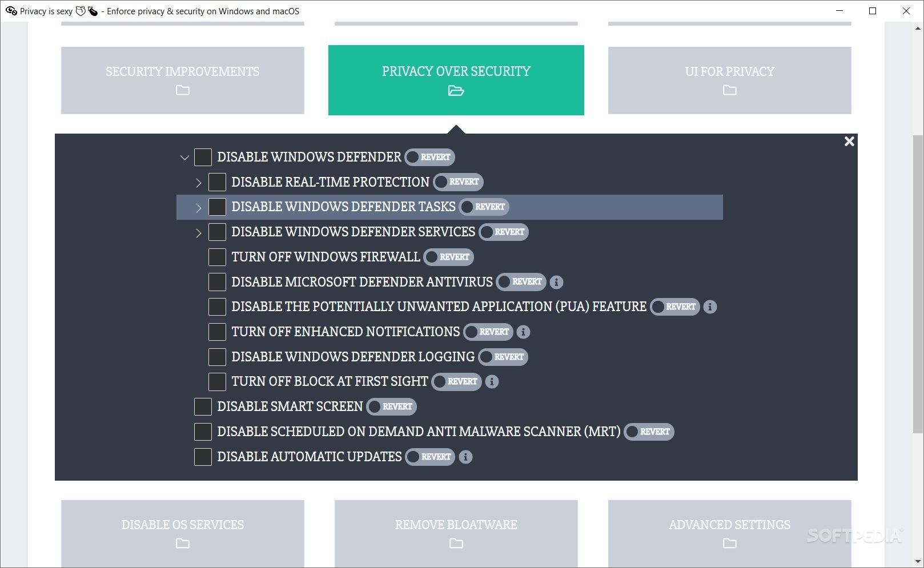Open the Disable OS Services card
The height and width of the screenshot is (568, 924).
(x=183, y=534)
